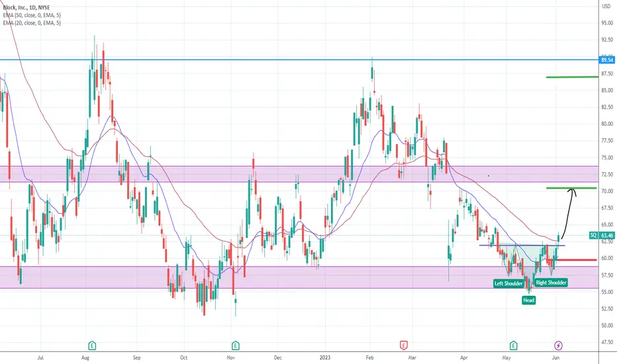
Task: Click the Feb label on time axis
Action: coord(369,357)
